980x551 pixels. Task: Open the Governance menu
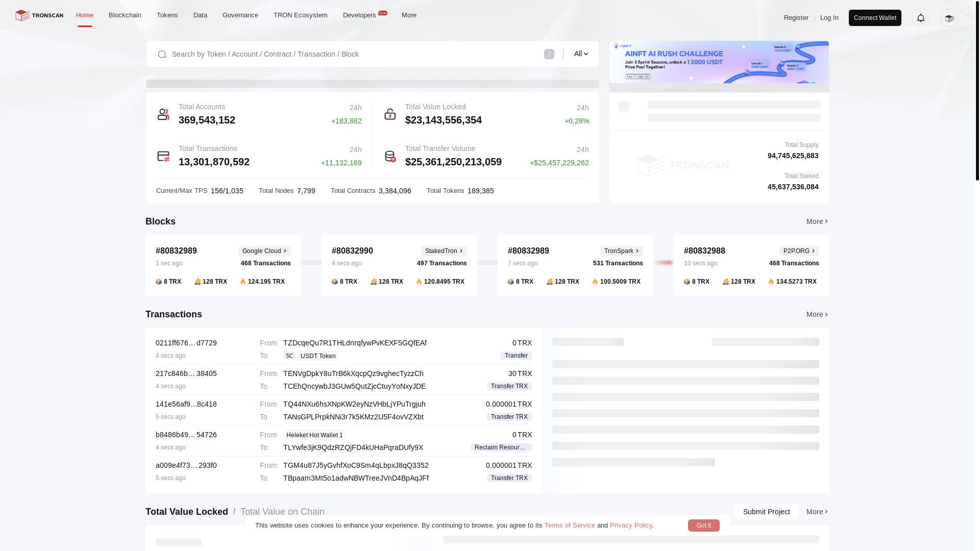[240, 15]
